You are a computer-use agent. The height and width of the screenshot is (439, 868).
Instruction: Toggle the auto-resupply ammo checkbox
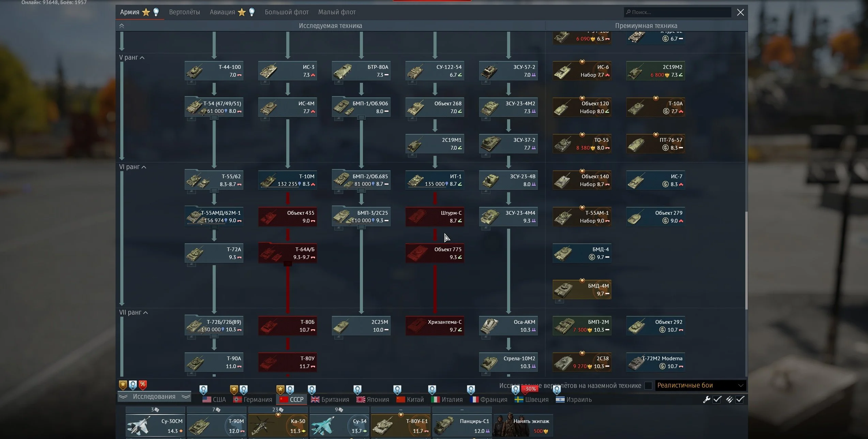[740, 399]
